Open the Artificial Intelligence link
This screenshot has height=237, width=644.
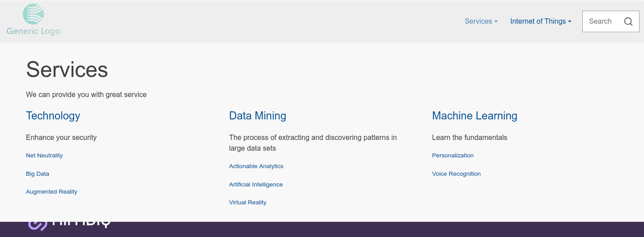coord(256,185)
